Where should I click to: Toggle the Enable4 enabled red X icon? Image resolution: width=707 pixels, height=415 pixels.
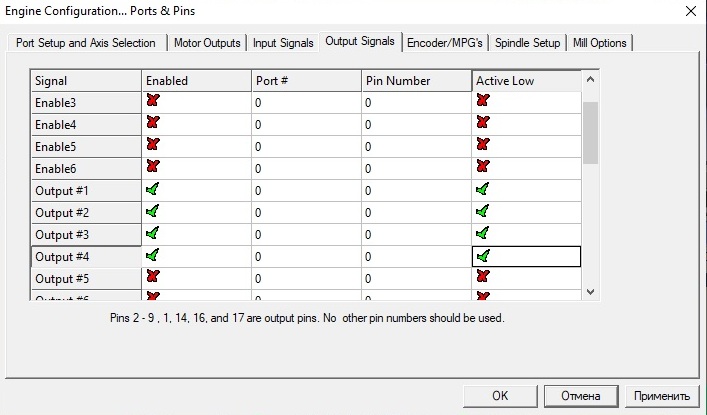coord(153,123)
